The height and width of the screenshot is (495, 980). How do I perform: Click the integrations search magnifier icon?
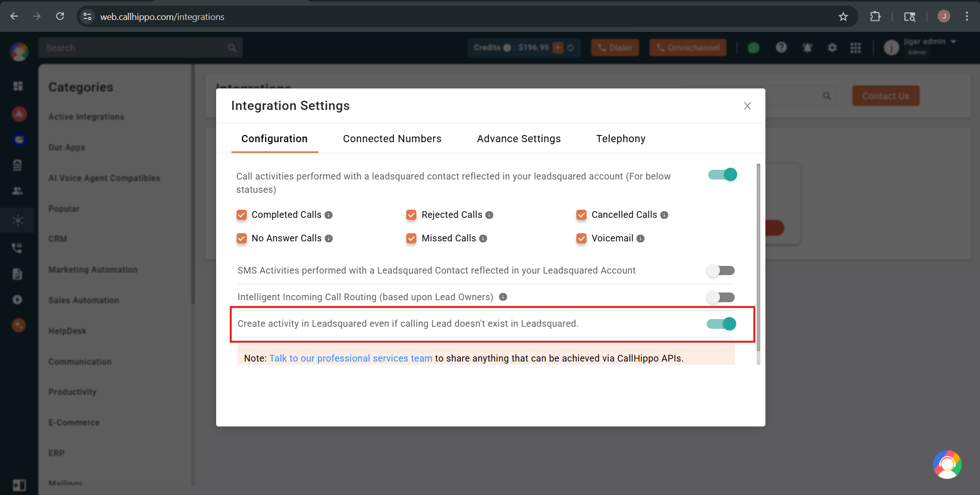pyautogui.click(x=826, y=96)
